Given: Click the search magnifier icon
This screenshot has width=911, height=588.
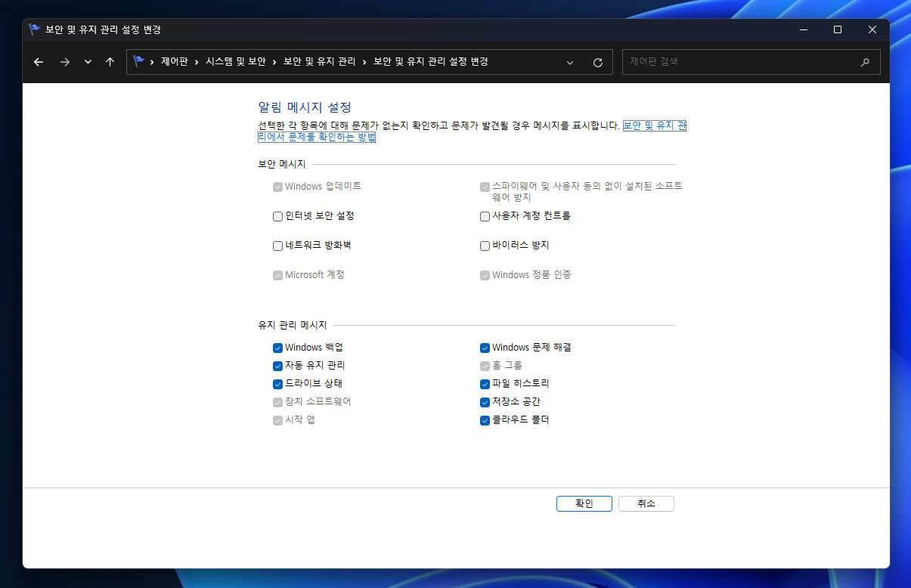Looking at the screenshot, I should point(865,62).
